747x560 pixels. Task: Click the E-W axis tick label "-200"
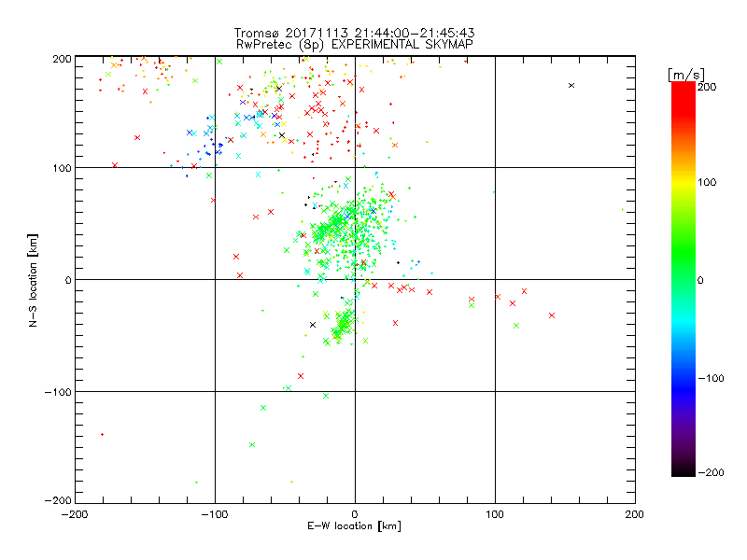75,514
